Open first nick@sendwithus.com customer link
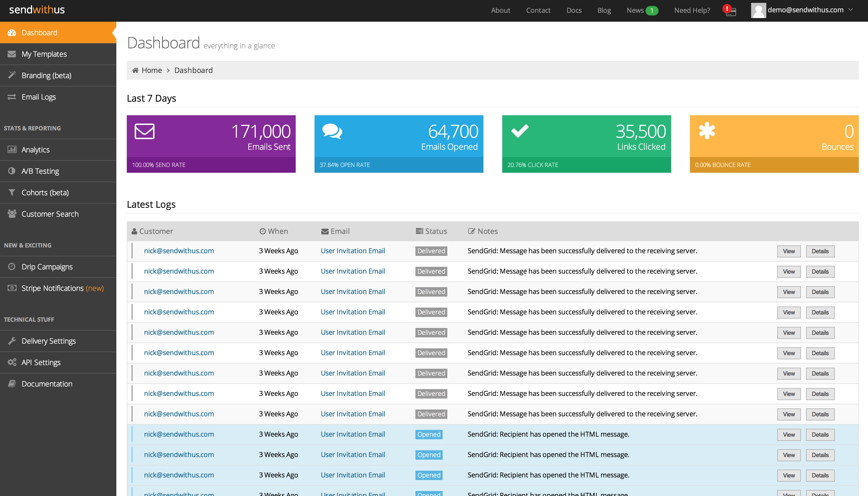868x496 pixels. [179, 251]
